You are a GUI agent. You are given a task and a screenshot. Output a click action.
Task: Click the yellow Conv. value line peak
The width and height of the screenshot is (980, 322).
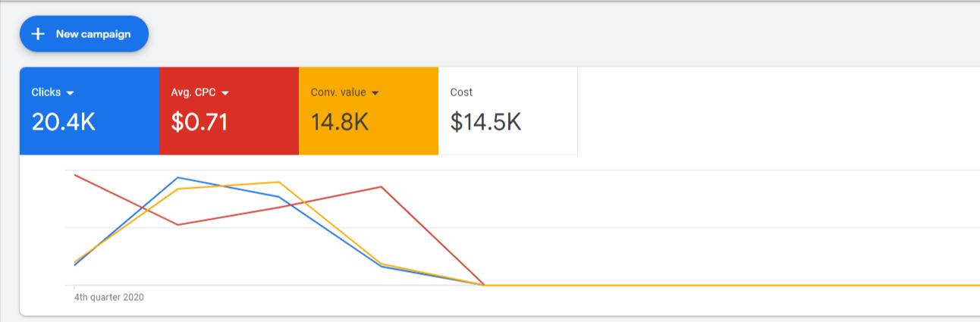(279, 182)
